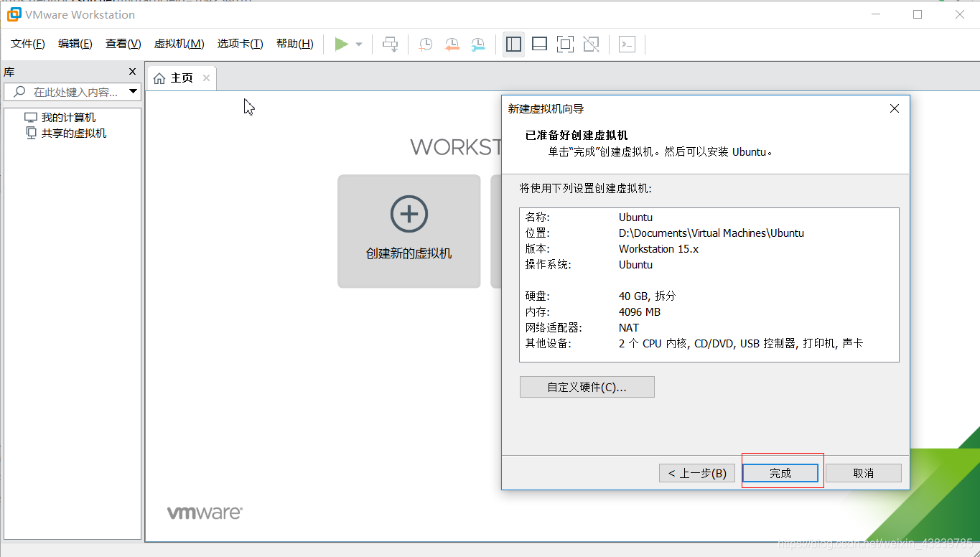Image resolution: width=980 pixels, height=557 pixels.
Task: Click the computer icon beside 我的计算机
Action: [x=30, y=118]
